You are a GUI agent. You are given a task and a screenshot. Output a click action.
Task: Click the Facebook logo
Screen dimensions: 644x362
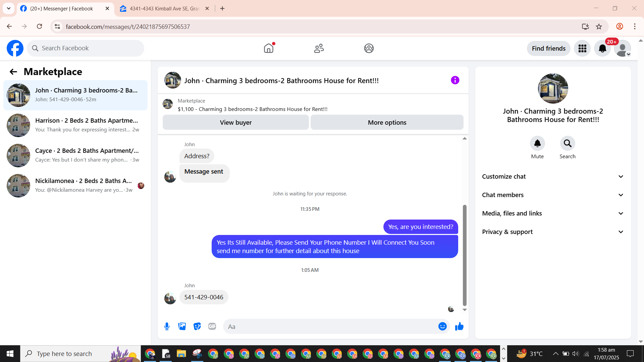coord(15,48)
